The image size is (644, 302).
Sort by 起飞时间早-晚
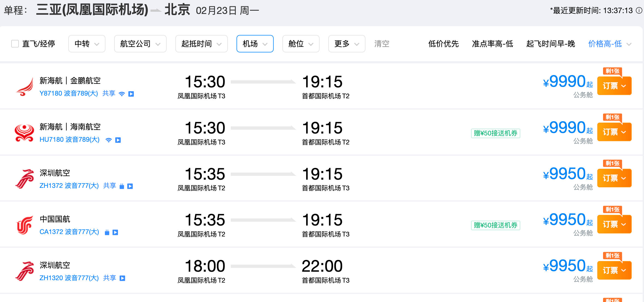pyautogui.click(x=550, y=44)
